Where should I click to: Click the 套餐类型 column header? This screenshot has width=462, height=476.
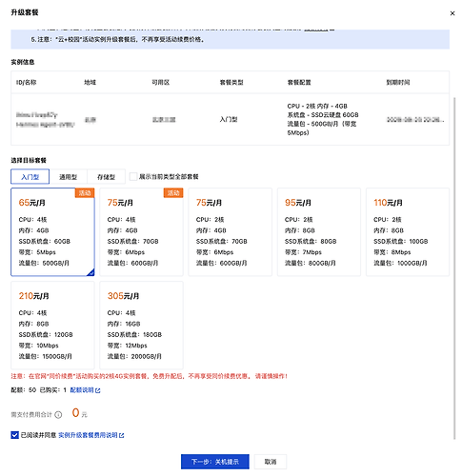pos(231,83)
